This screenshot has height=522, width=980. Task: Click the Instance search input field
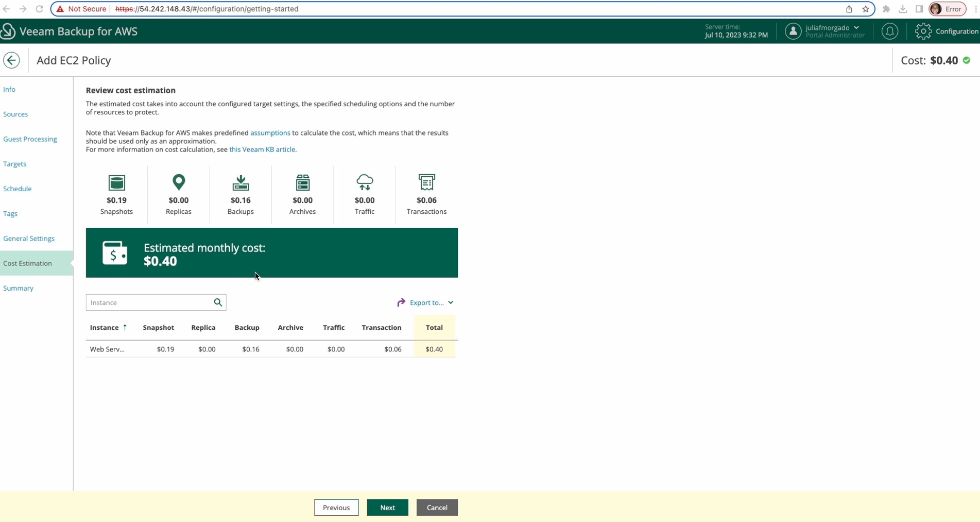pyautogui.click(x=149, y=302)
